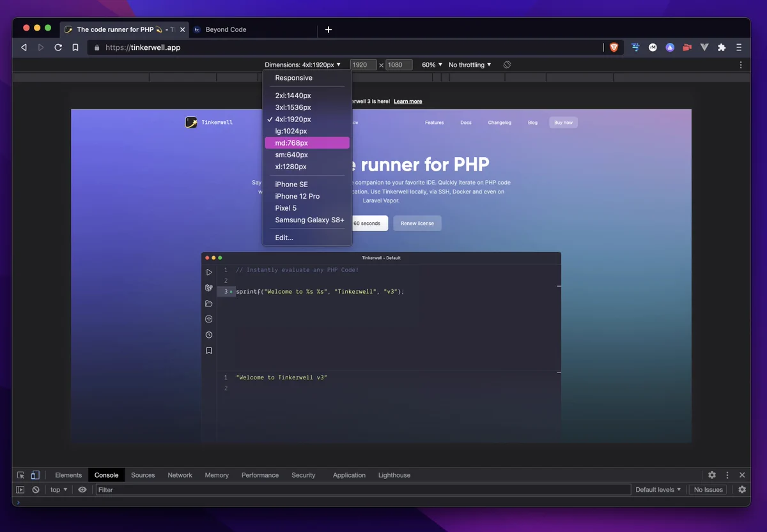Open the extensions puzzle piece menu
This screenshot has width=767, height=532.
[722, 47]
